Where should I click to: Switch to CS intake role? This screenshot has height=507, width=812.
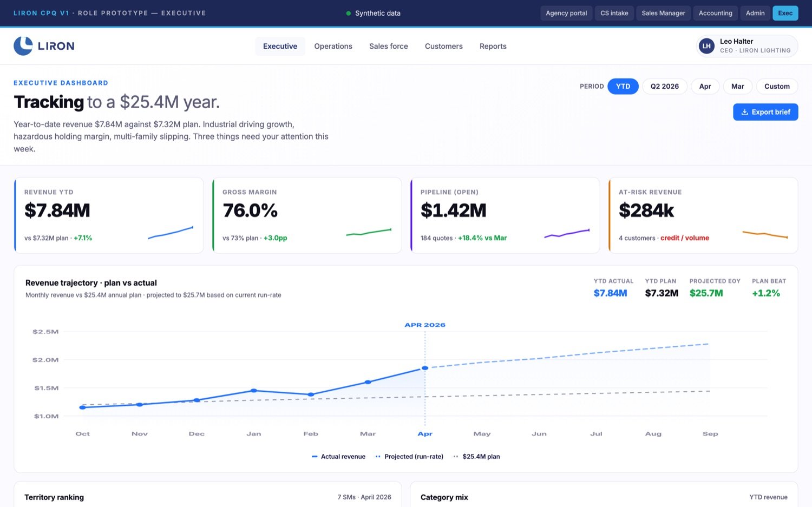coord(614,13)
